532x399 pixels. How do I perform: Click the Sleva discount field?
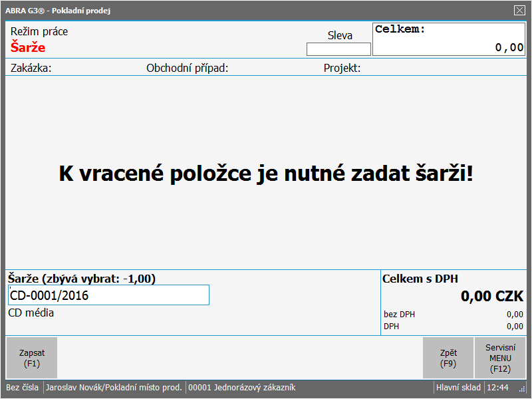click(338, 49)
